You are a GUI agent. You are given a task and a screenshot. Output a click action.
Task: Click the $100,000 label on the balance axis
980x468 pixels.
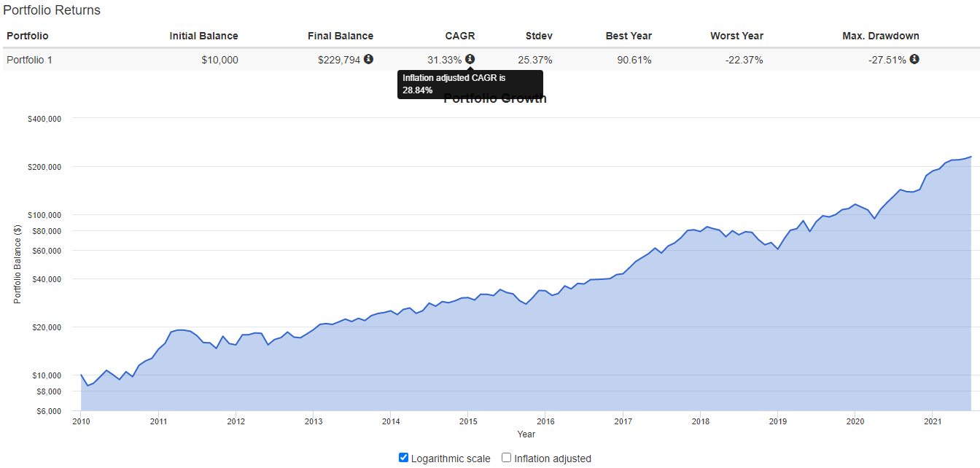[x=44, y=215]
